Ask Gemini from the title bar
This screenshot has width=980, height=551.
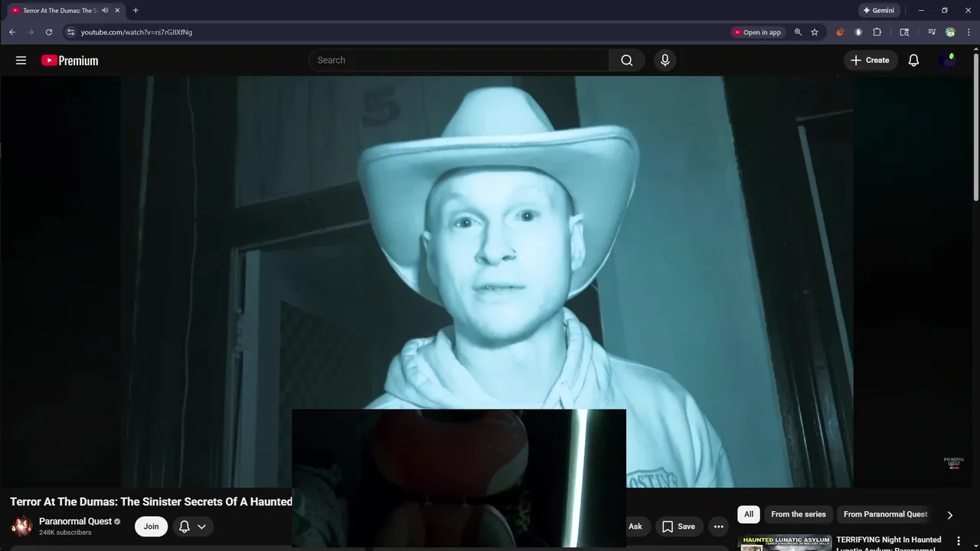point(878,11)
